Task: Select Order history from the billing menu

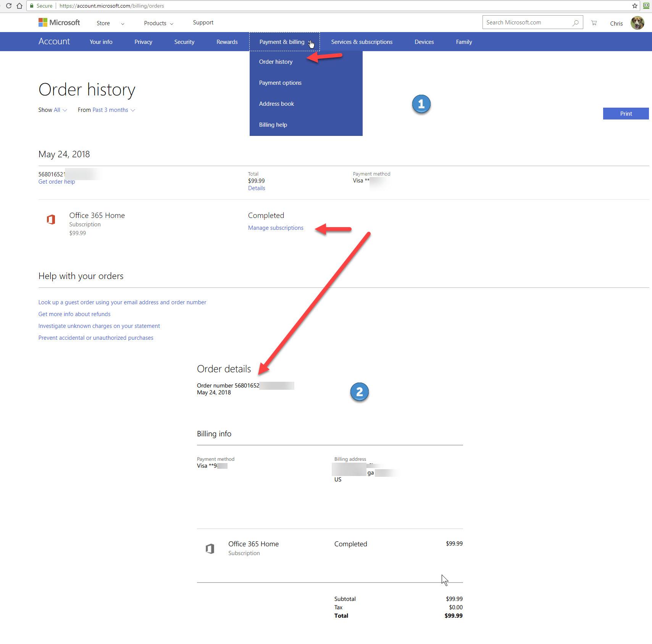Action: pos(276,61)
